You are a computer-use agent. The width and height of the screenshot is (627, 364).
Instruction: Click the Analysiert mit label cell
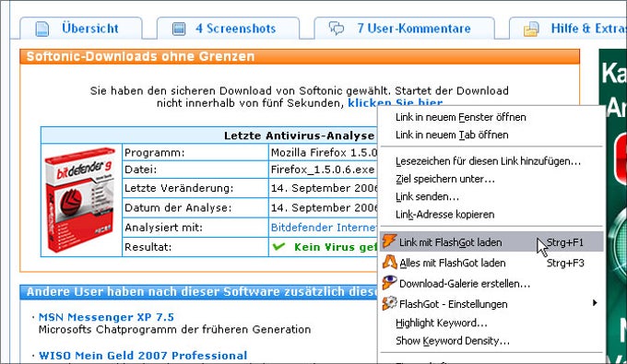pyautogui.click(x=195, y=228)
